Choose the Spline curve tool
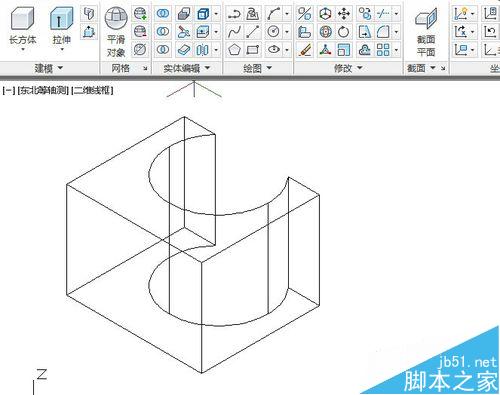Image resolution: width=500 pixels, height=395 pixels. (x=234, y=32)
